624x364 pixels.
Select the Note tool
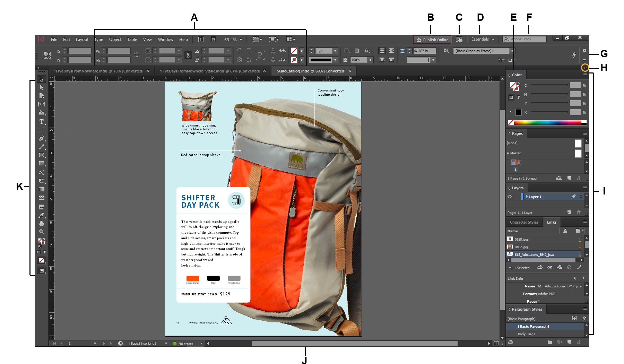(42, 207)
